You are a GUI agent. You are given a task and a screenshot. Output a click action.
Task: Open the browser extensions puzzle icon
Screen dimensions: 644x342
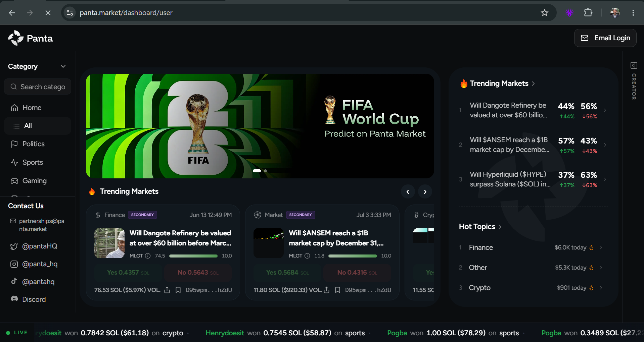click(588, 13)
